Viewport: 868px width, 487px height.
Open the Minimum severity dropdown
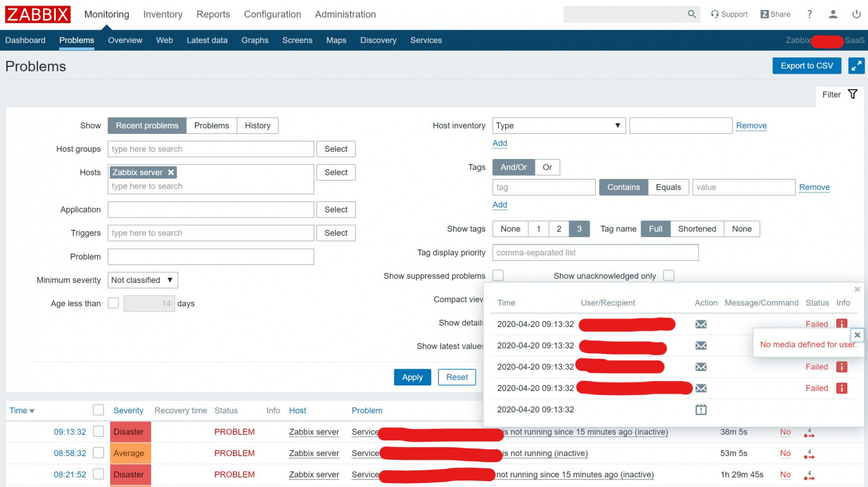coord(142,280)
